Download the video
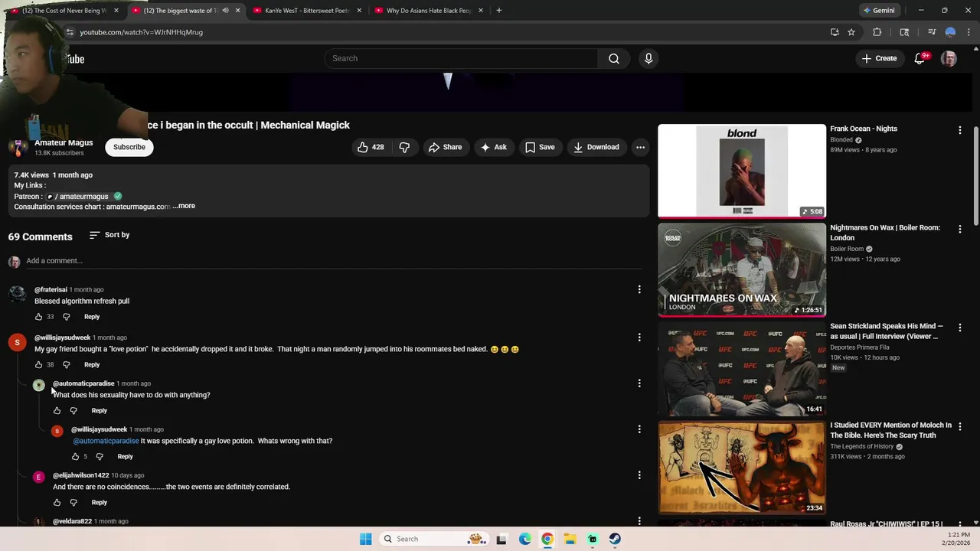Viewport: 980px width, 551px height. click(596, 147)
